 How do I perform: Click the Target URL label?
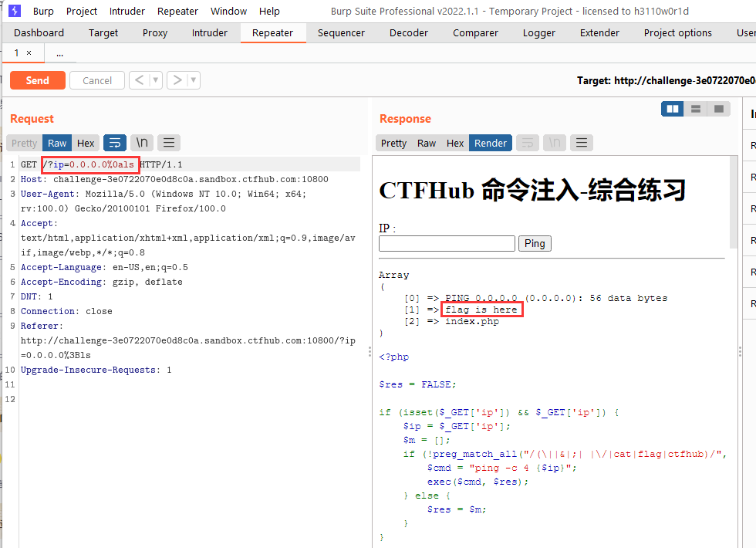coord(667,80)
